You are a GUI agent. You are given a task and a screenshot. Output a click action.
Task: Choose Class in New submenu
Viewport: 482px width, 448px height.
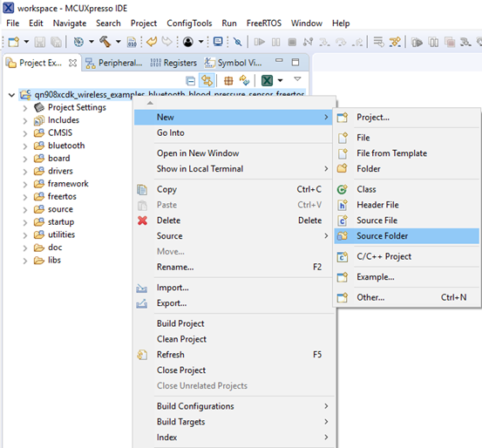coord(407,189)
